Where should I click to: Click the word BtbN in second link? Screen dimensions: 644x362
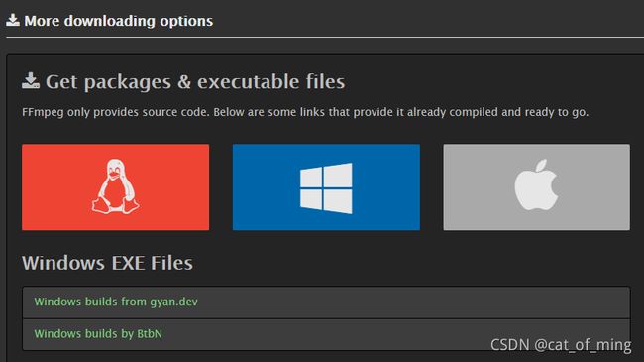click(150, 333)
